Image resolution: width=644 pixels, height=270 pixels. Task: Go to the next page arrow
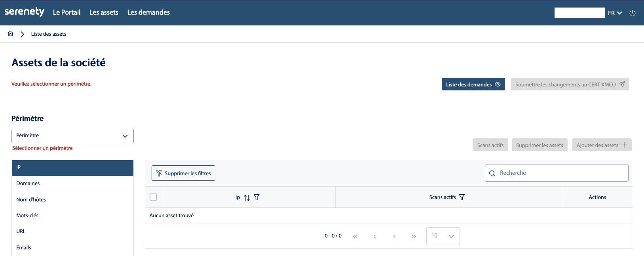(394, 236)
